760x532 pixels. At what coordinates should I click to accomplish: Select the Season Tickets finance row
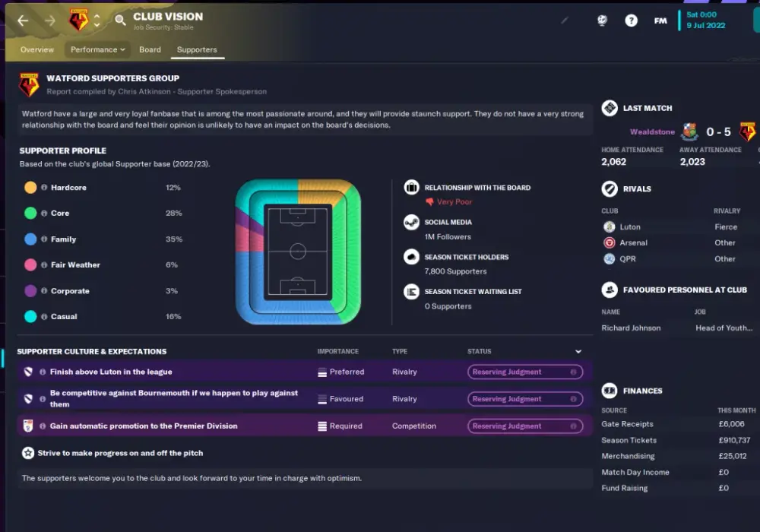tap(679, 440)
